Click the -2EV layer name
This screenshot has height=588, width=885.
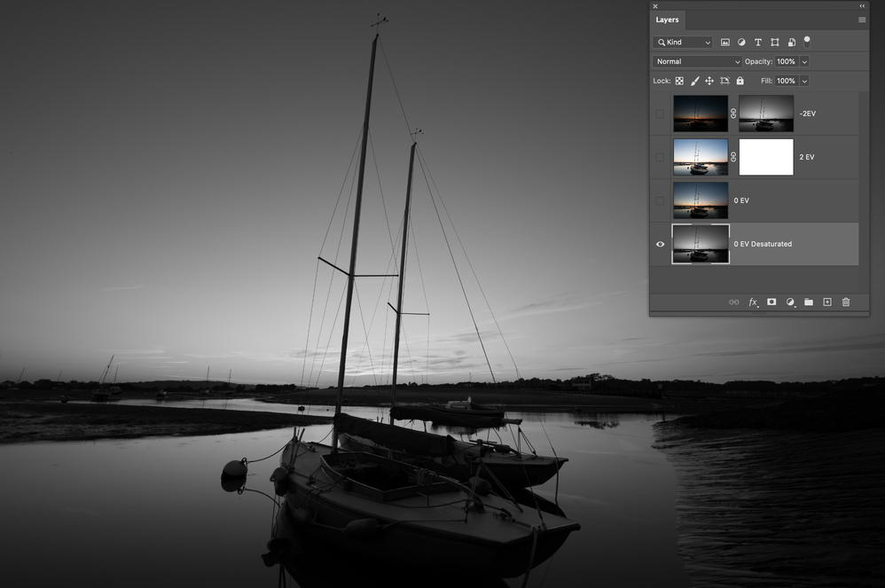807,114
